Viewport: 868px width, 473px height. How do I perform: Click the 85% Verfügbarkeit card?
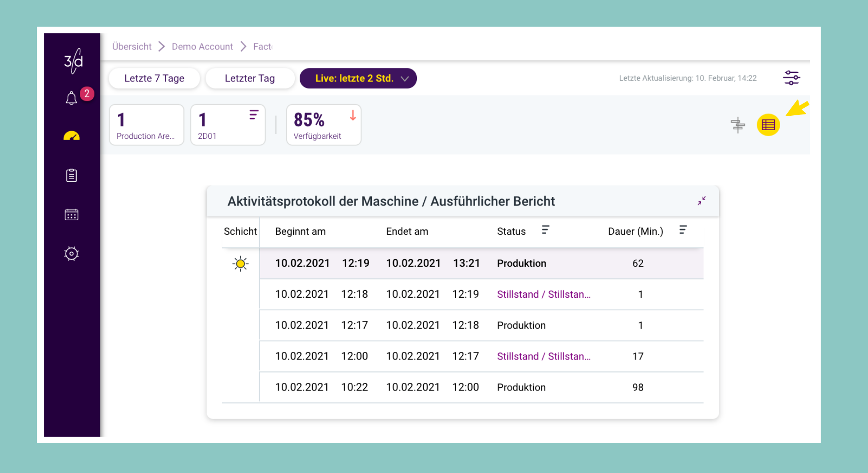[324, 125]
